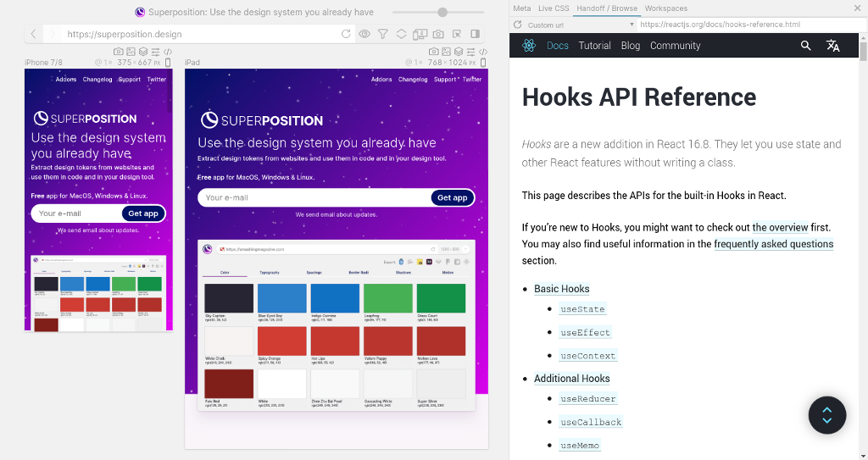Follow the "frequently asked questions" link
Viewport: 868px width, 460px height.
[773, 244]
